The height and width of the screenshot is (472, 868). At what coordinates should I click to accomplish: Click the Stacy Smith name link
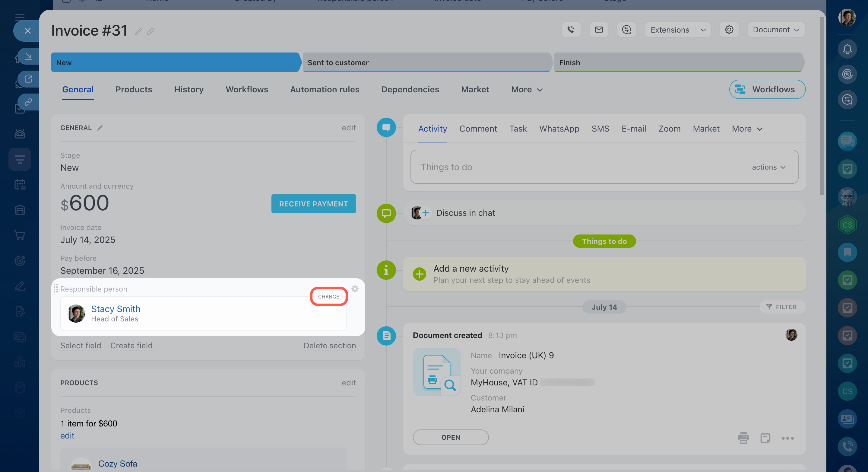[116, 309]
